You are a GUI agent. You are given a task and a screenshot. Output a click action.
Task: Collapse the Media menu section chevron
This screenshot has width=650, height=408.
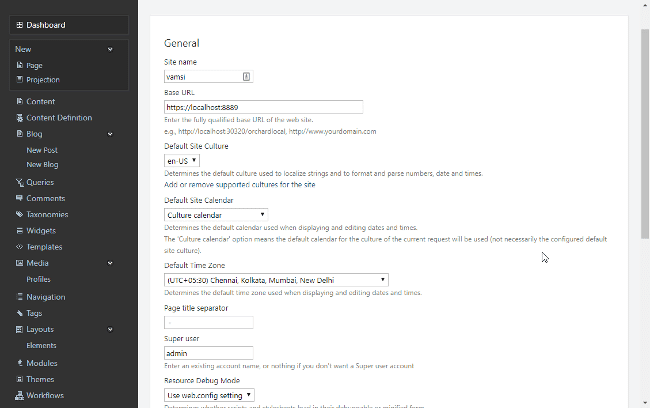[110, 263]
